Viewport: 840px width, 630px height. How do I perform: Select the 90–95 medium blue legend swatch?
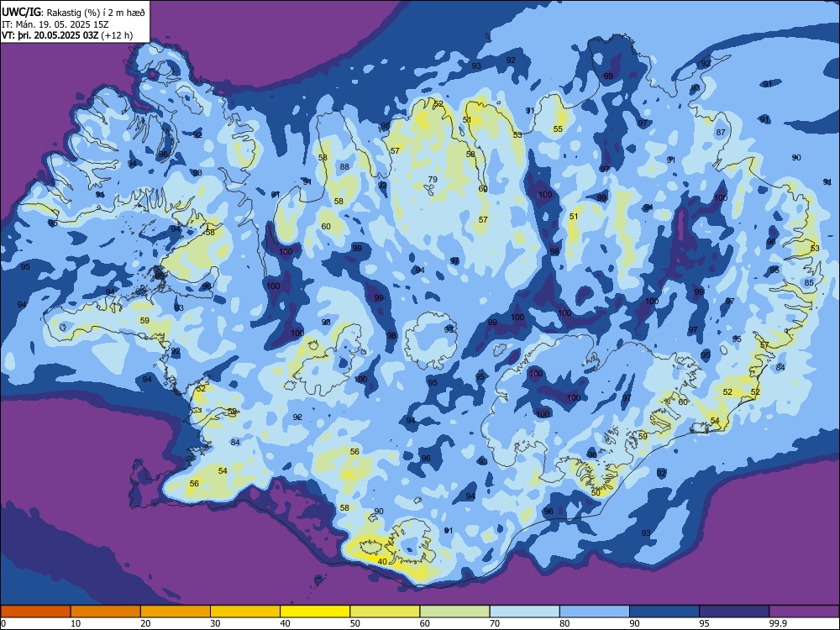point(664,612)
